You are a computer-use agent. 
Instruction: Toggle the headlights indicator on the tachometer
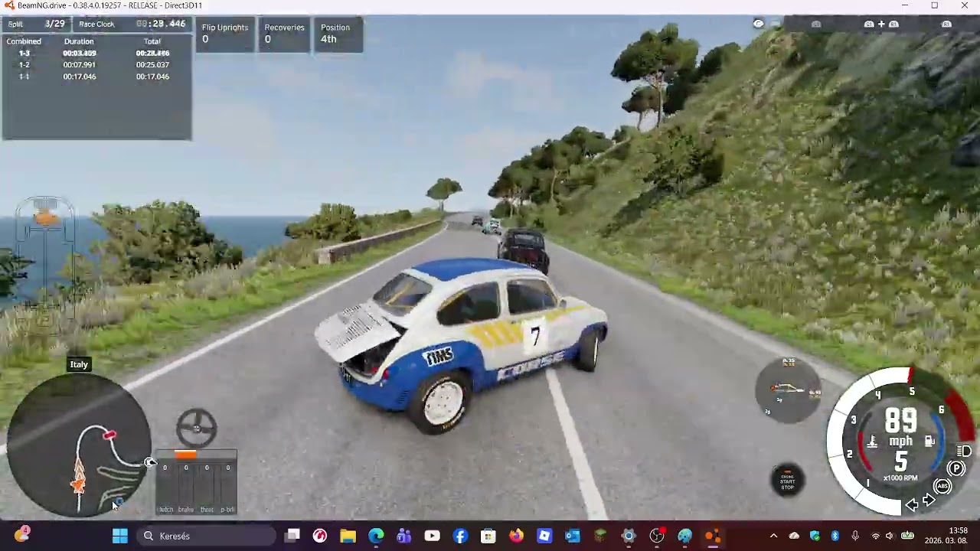click(965, 452)
